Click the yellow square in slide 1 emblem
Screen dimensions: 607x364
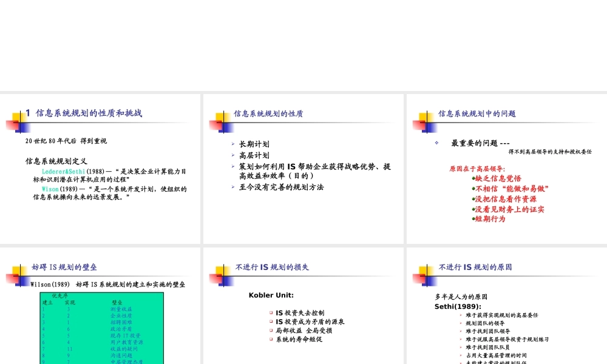pyautogui.click(x=16, y=116)
